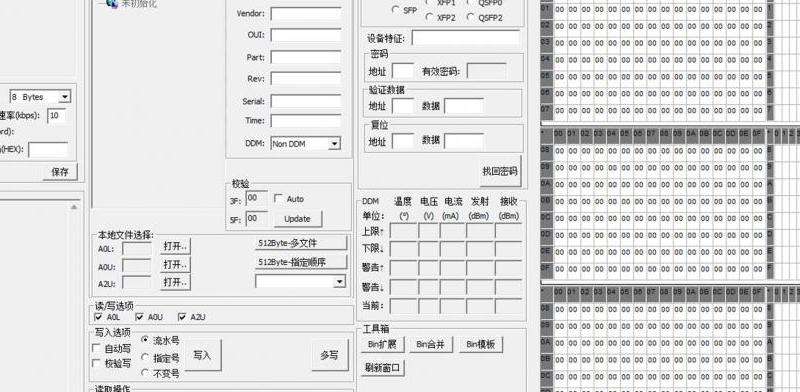800x392 pixels.
Task: Select the 未初始化 tree node icon
Action: click(112, 4)
